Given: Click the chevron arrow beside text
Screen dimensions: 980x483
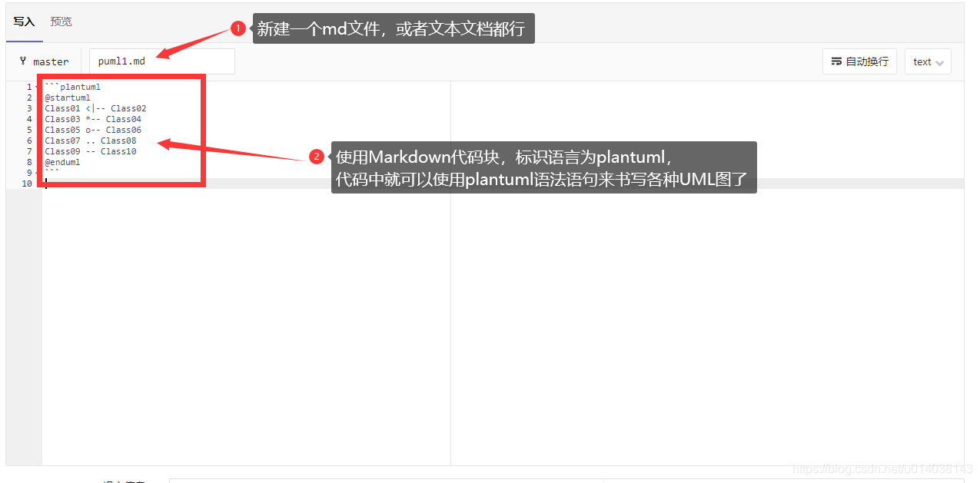Looking at the screenshot, I should pos(940,63).
